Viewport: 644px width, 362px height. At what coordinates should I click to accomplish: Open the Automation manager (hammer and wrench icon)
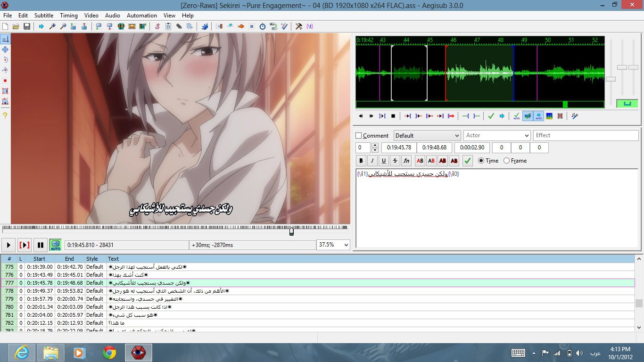(x=299, y=26)
